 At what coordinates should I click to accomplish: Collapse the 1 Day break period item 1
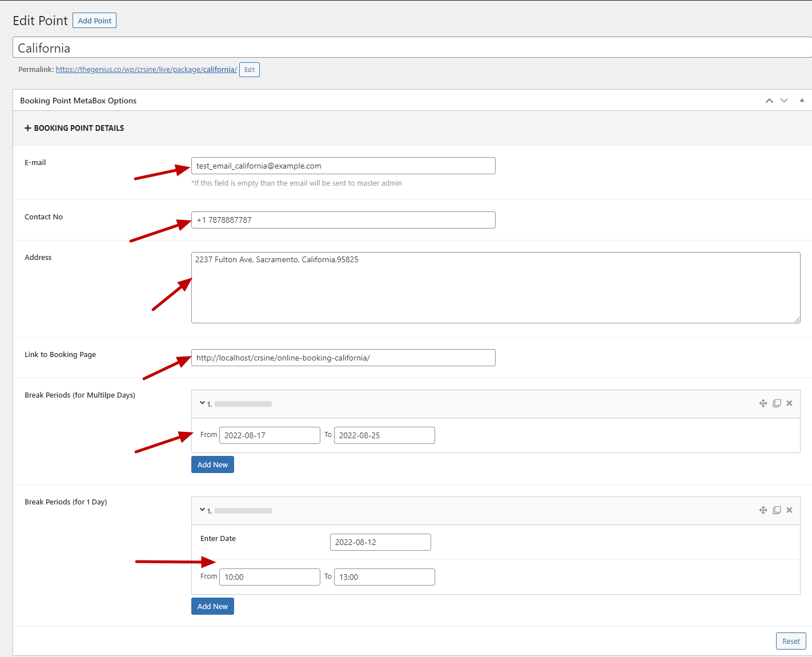tap(202, 510)
